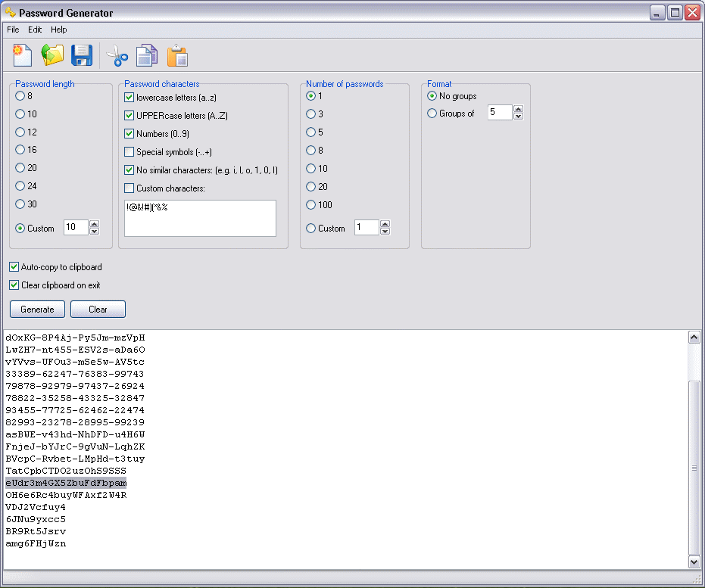Click the Cut scissors toolbar icon
Screen dimensions: 705x588
[x=117, y=56]
